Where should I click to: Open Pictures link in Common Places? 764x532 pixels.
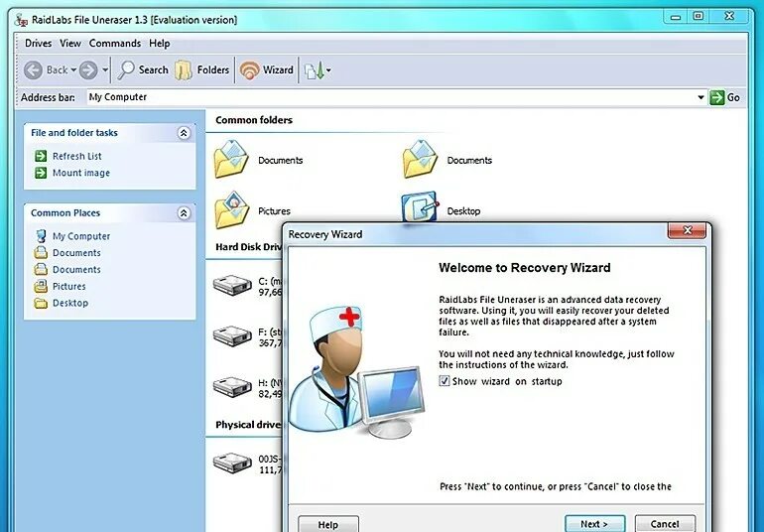(69, 286)
